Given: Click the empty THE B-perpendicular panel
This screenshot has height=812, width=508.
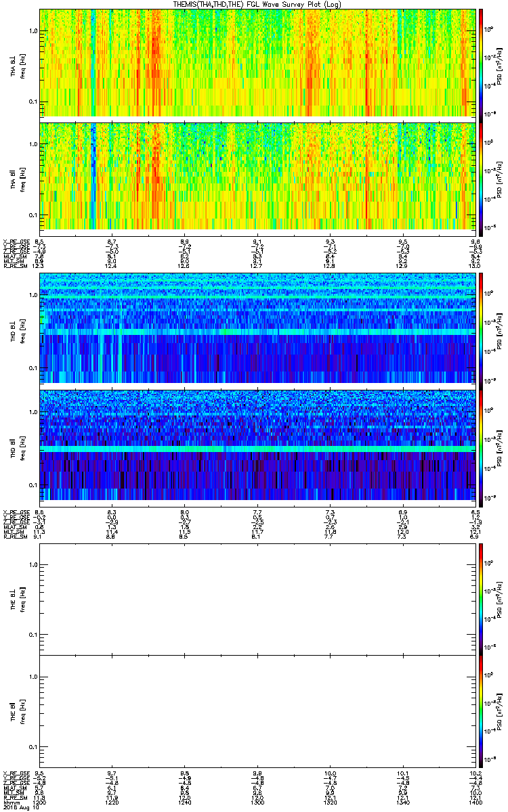Looking at the screenshot, I should coord(257,600).
